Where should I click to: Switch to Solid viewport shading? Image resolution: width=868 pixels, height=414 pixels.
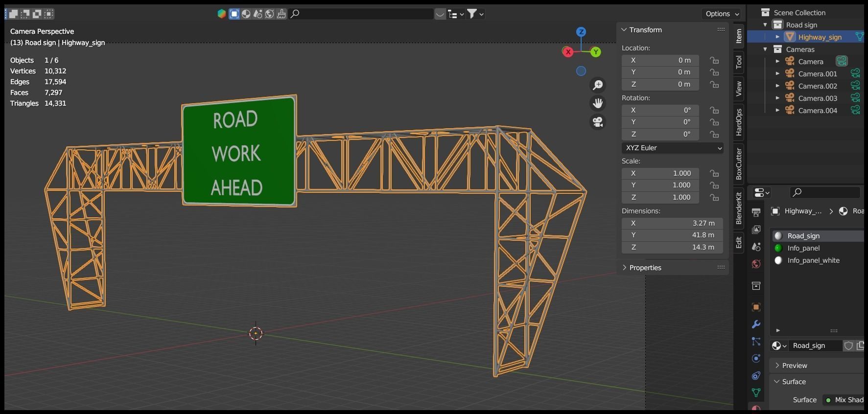[x=235, y=14]
